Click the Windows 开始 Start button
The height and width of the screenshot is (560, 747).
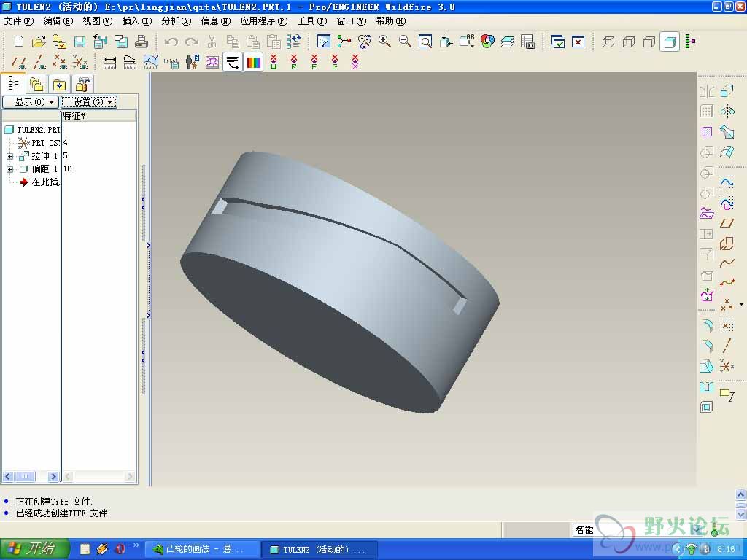pos(35,549)
